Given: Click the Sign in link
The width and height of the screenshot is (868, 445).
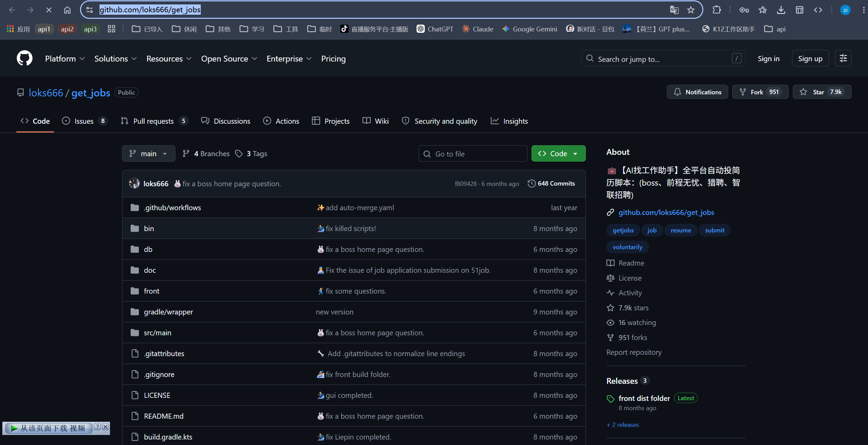Looking at the screenshot, I should point(768,58).
